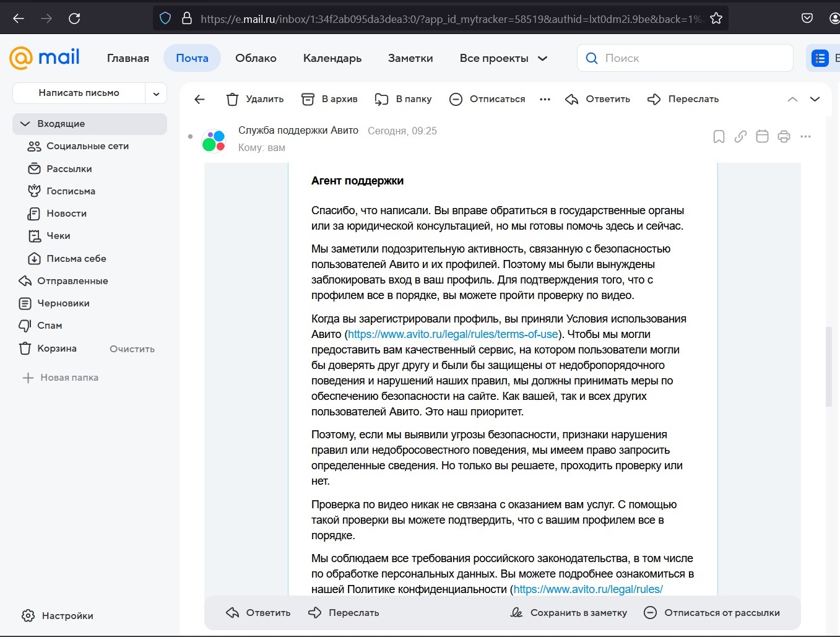Open the avito.ru/legal/rules privacy link
The width and height of the screenshot is (840, 637).
[588, 589]
